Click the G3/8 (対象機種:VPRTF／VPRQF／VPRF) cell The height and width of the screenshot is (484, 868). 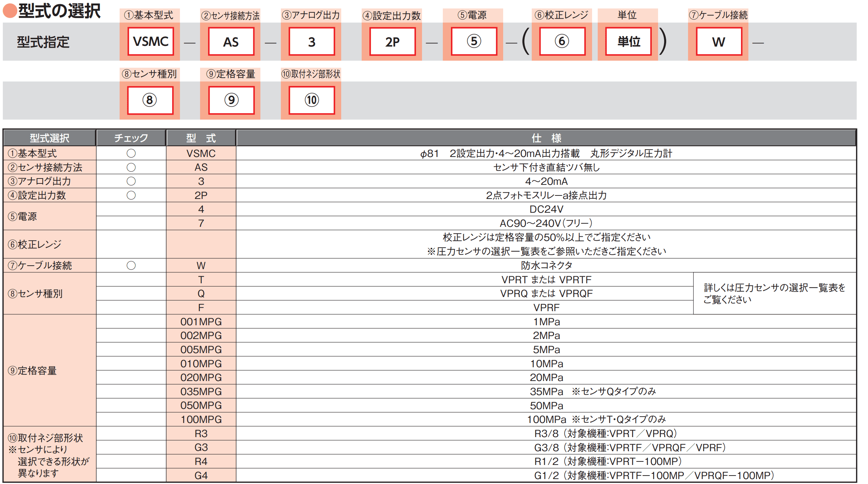(546, 447)
